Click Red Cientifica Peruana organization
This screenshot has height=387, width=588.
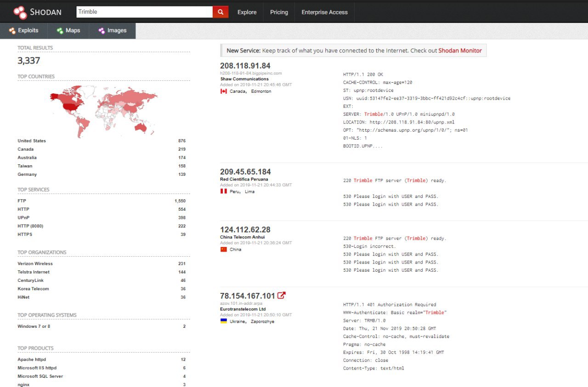point(244,179)
